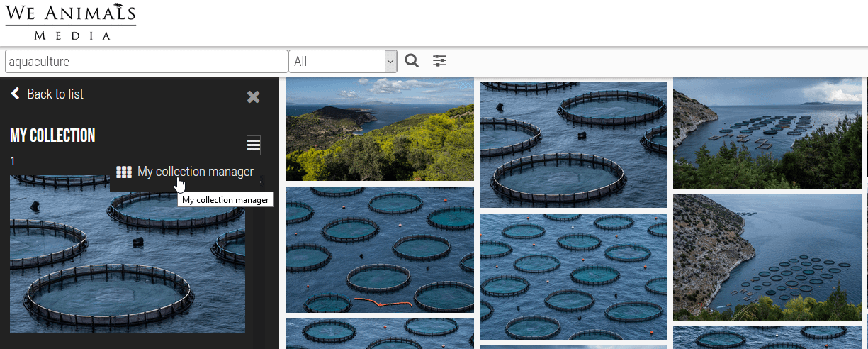Image resolution: width=868 pixels, height=349 pixels.
Task: Open the fish pen image in My Collection sidebar
Action: 128,262
